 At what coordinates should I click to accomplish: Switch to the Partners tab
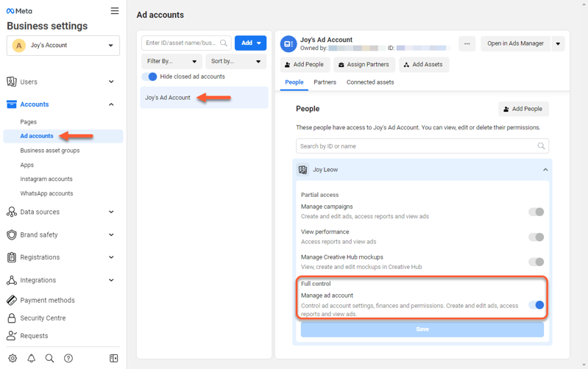tap(325, 82)
